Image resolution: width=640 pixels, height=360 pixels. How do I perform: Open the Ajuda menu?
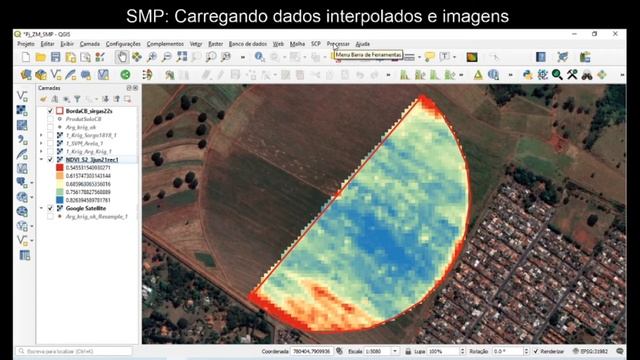pos(362,44)
